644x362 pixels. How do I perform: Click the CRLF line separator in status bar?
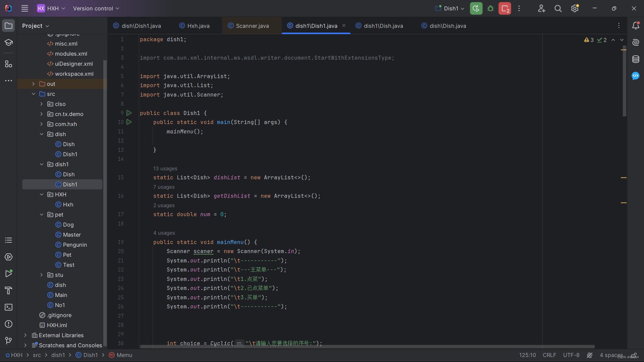click(x=549, y=355)
